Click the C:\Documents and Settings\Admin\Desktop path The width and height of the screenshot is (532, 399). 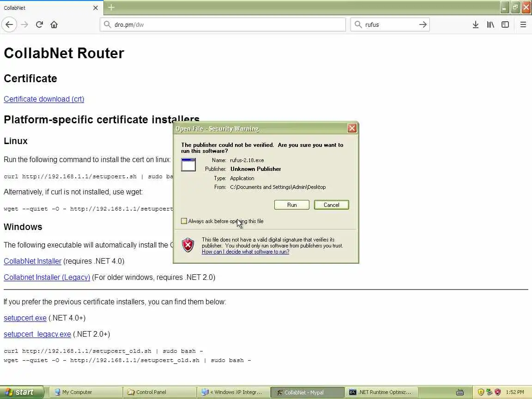pos(278,187)
